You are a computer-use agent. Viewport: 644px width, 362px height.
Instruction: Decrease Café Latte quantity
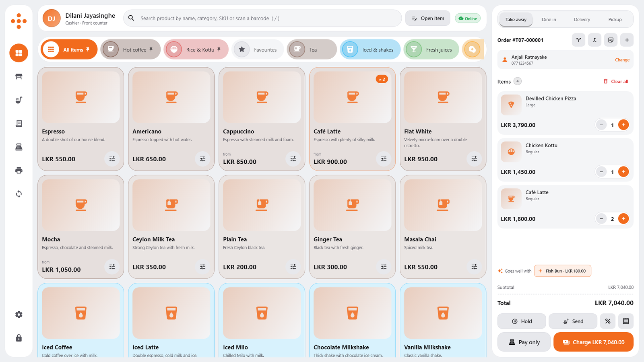(601, 219)
